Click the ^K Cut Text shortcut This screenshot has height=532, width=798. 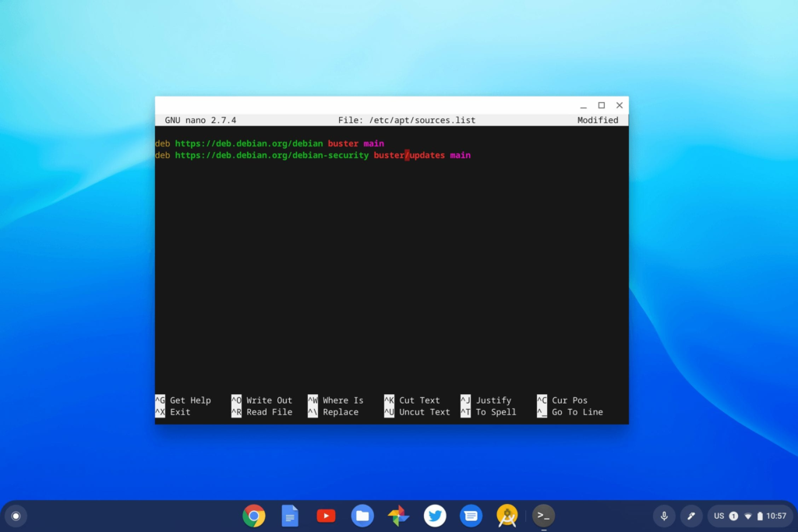[411, 400]
